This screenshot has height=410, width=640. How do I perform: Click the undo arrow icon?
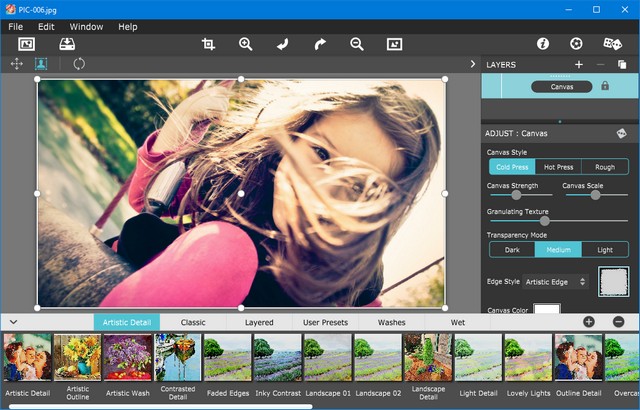pyautogui.click(x=282, y=44)
